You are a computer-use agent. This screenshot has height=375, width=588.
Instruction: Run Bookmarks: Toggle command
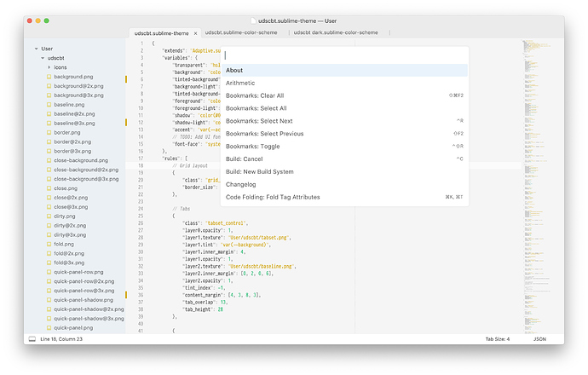(x=344, y=147)
